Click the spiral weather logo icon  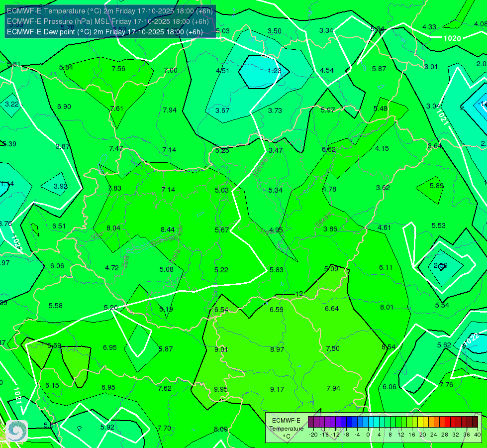tap(17, 431)
